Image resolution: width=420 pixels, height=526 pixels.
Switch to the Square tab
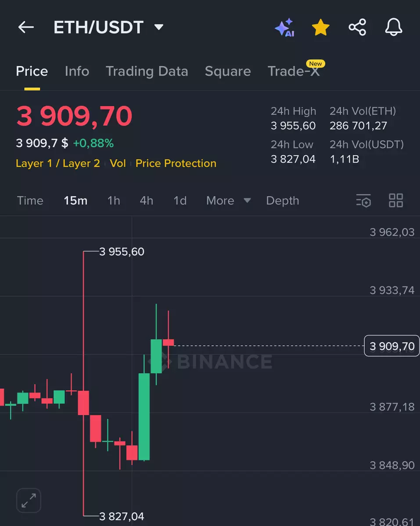[x=228, y=72]
